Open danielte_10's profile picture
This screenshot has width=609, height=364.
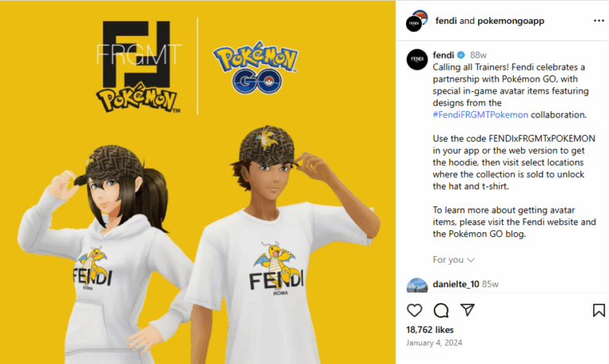(x=417, y=285)
